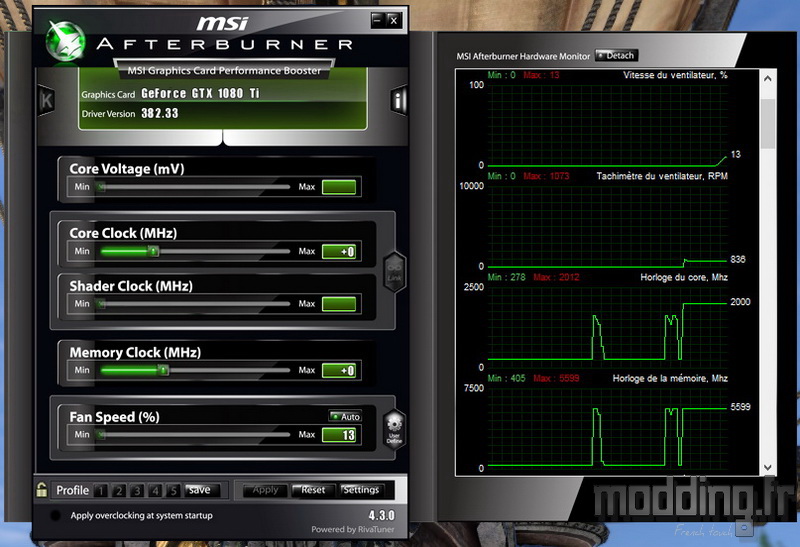The width and height of the screenshot is (800, 547).
Task: Select profile slot 5
Action: pos(173,491)
